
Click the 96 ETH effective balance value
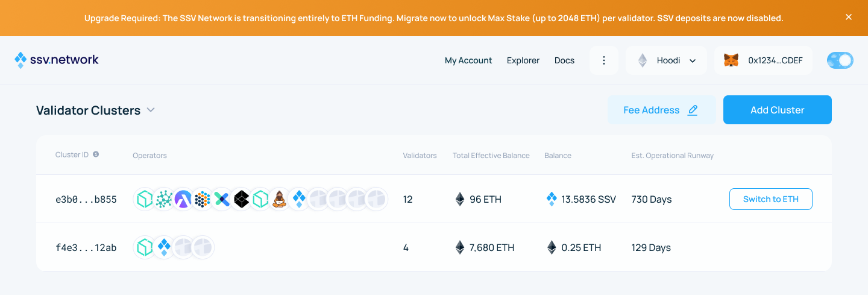485,199
